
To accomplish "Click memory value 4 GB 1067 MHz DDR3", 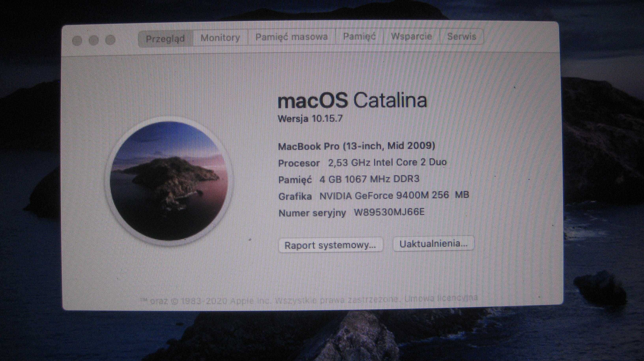I will pyautogui.click(x=370, y=179).
